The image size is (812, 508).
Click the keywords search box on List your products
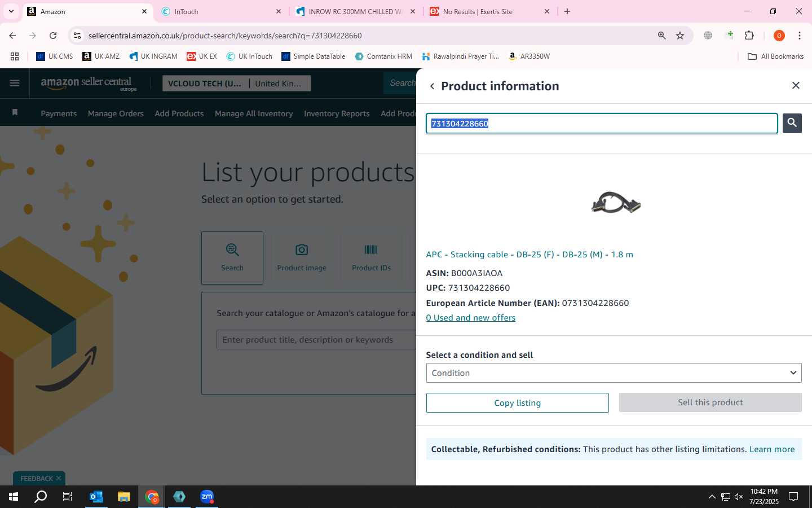pos(316,340)
